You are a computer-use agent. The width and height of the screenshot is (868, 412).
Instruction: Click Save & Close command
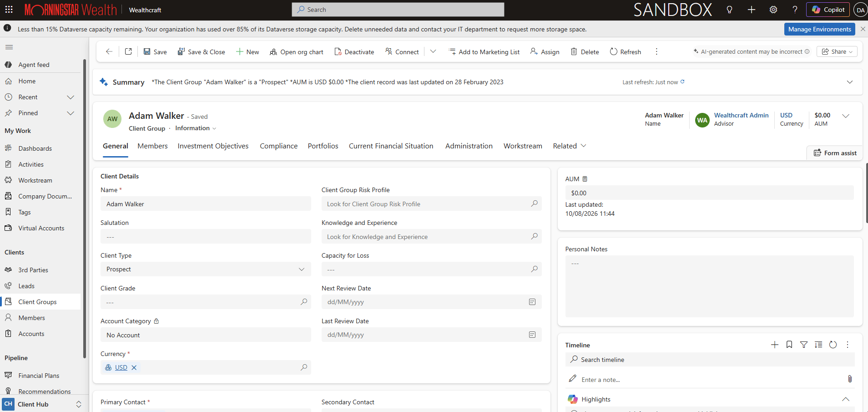(x=201, y=52)
